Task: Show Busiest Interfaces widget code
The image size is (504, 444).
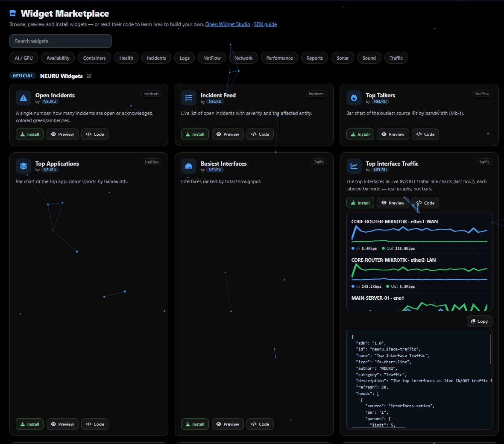Action: (x=260, y=424)
